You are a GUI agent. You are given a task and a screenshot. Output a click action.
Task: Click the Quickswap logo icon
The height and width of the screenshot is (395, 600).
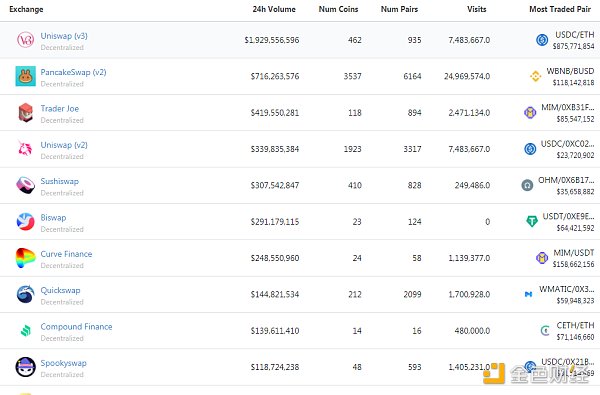(x=26, y=294)
